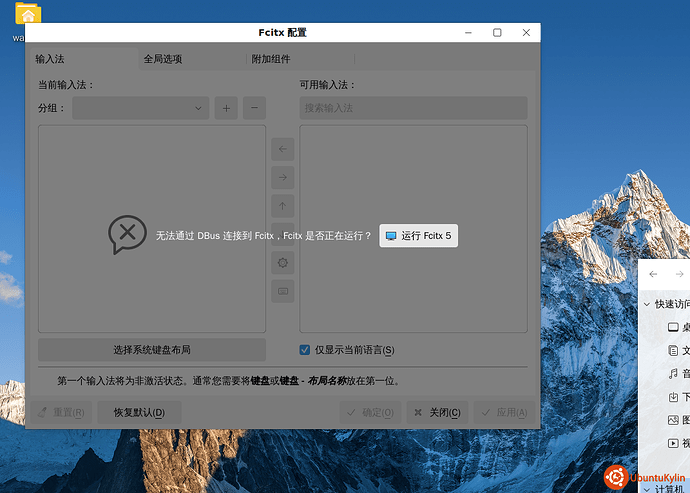Screen dimensions: 690x493
Task: Open the 附加组件 tab
Action: pyautogui.click(x=300, y=59)
